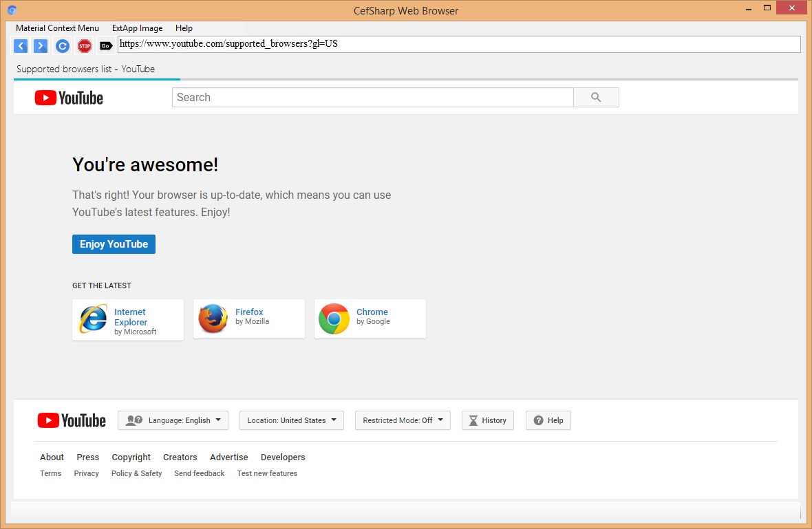
Task: Click the Enjoy YouTube button
Action: pos(114,244)
